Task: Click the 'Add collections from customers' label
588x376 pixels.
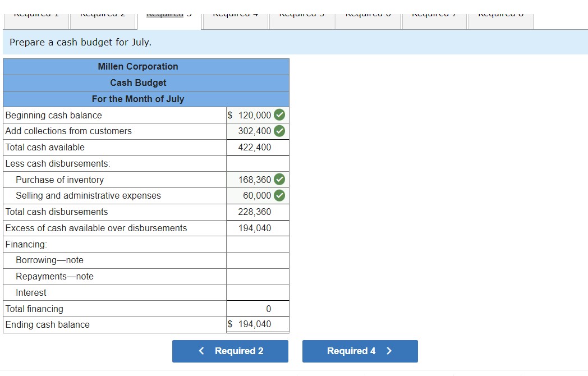Action: 68,131
